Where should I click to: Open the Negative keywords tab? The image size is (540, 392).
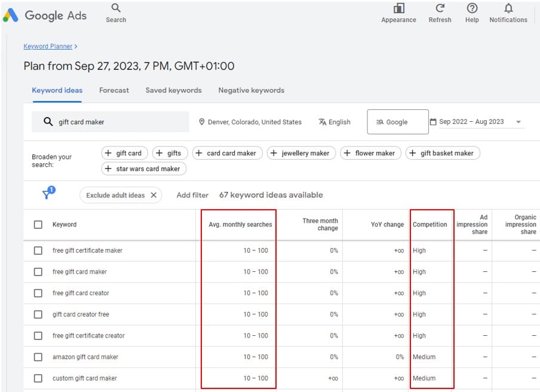(251, 90)
